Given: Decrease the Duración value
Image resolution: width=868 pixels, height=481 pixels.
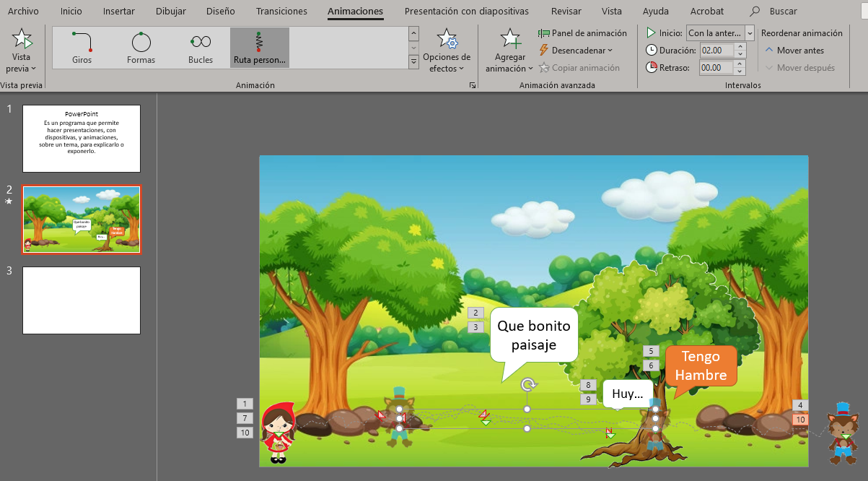Looking at the screenshot, I should tap(739, 54).
